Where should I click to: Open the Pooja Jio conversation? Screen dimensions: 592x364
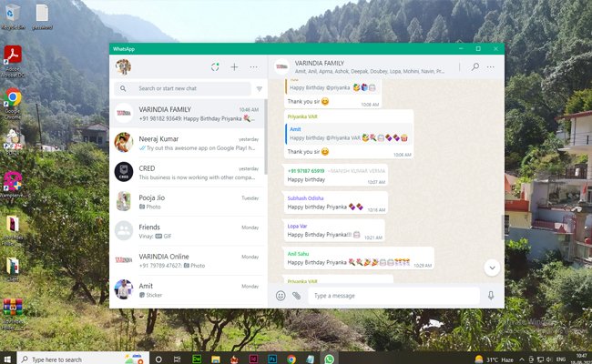tap(187, 200)
